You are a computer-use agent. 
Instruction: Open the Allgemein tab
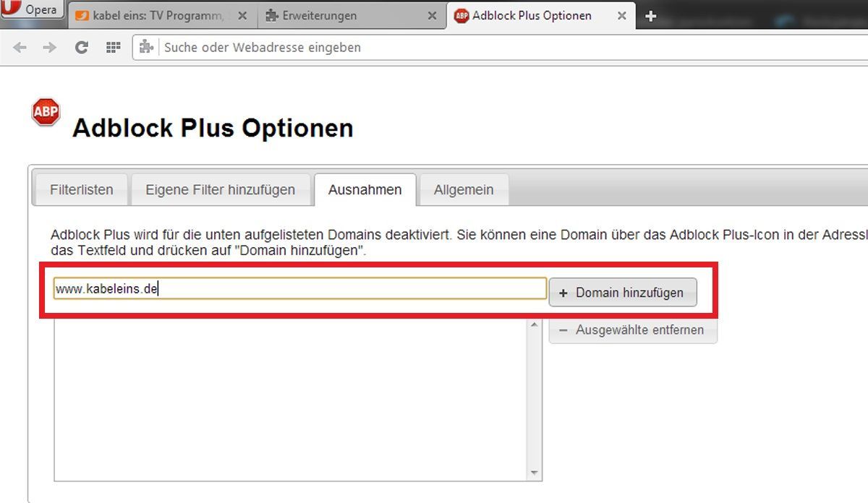click(x=464, y=190)
